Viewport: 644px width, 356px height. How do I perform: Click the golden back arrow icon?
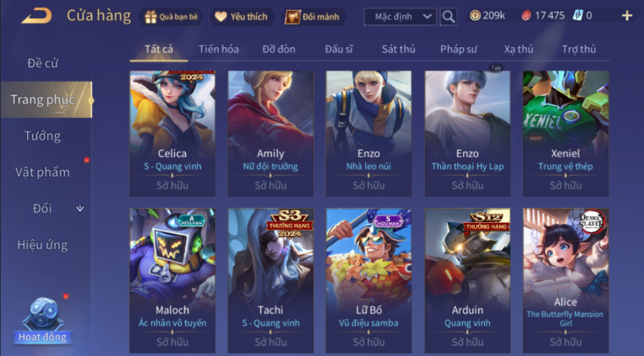pyautogui.click(x=37, y=16)
